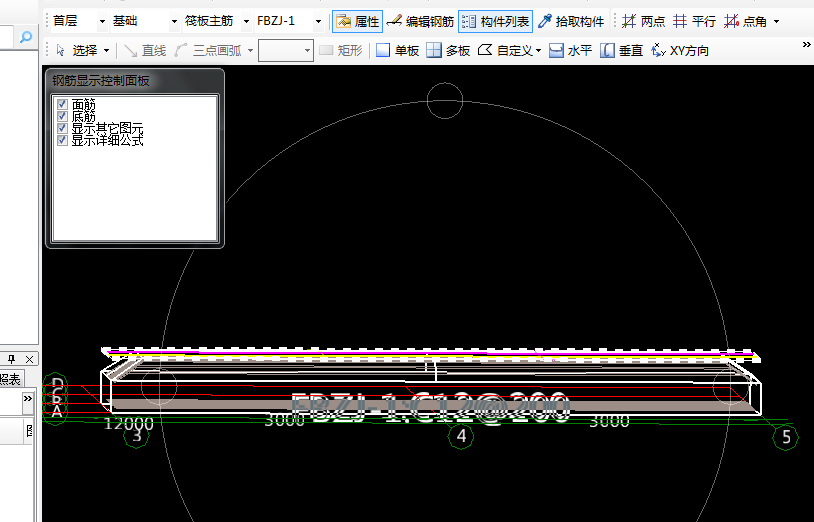Expand the chevron in the left lower panel
814x522 pixels.
[x=28, y=399]
